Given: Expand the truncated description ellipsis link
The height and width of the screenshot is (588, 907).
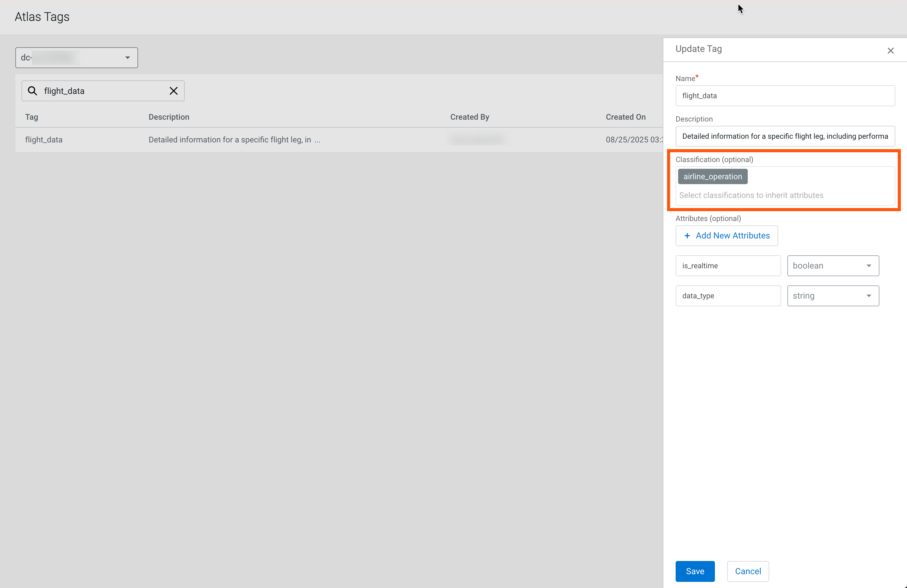Looking at the screenshot, I should 317,140.
